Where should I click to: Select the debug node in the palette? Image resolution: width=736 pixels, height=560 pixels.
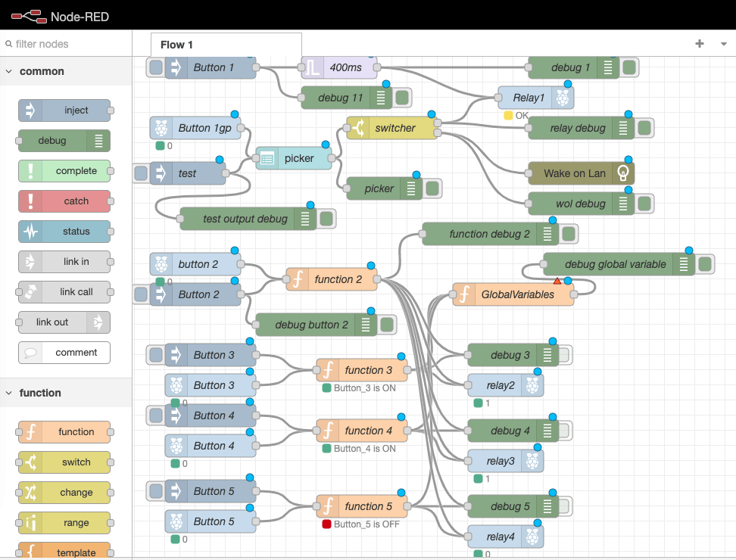click(64, 141)
